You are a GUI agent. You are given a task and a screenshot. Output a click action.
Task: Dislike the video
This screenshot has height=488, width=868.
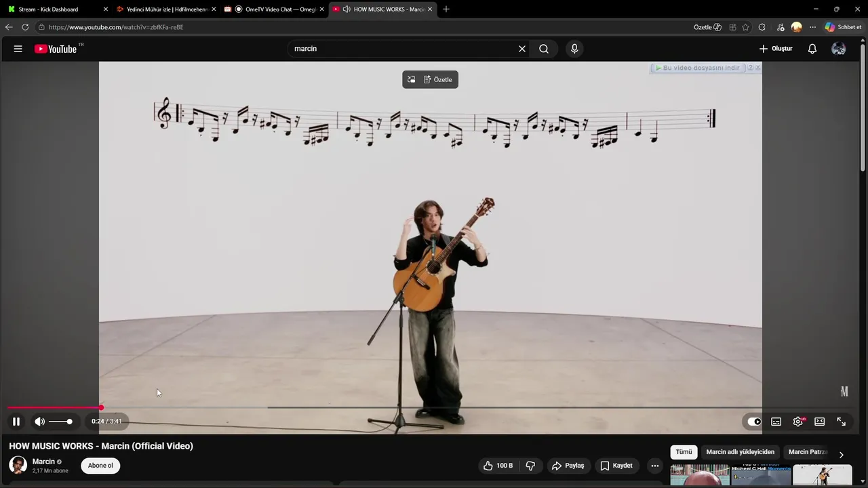tap(530, 466)
